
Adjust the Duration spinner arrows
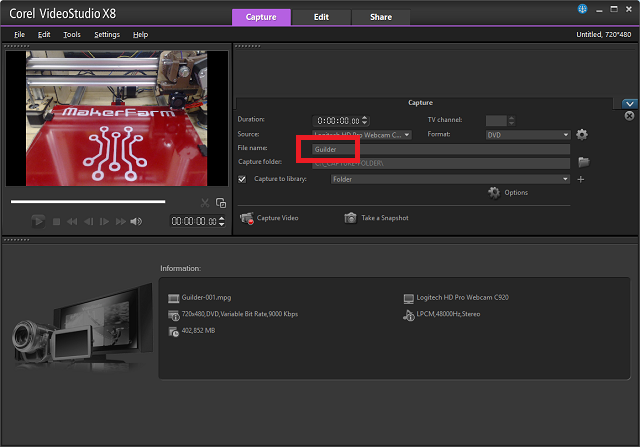pos(365,120)
